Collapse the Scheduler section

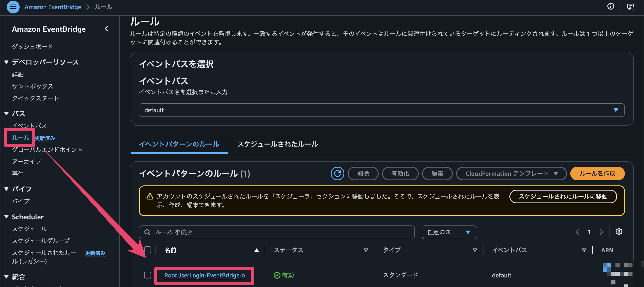click(7, 217)
